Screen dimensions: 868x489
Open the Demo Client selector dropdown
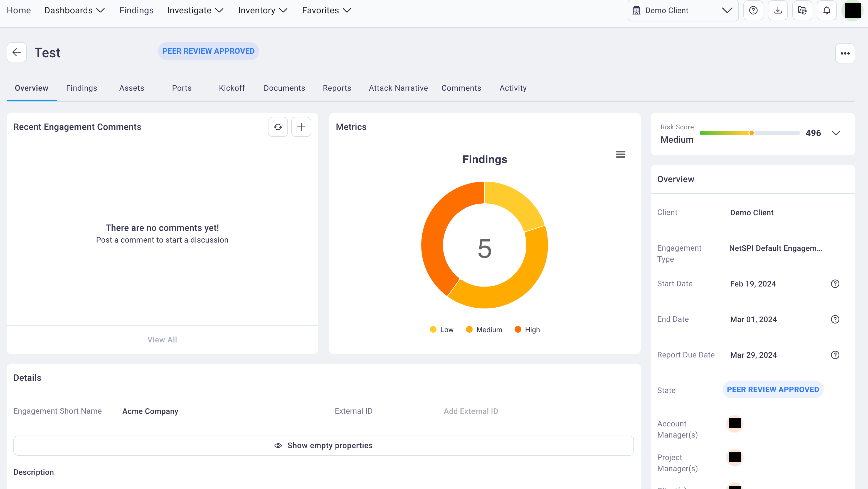pyautogui.click(x=683, y=11)
